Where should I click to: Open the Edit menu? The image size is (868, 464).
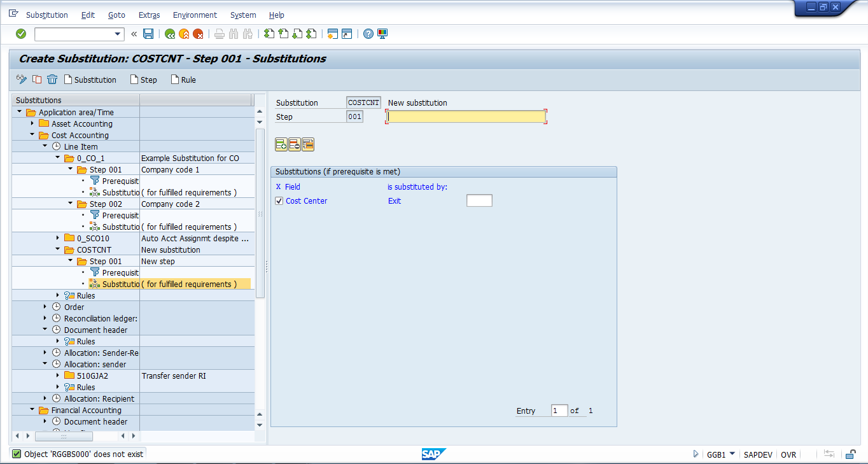(x=88, y=15)
